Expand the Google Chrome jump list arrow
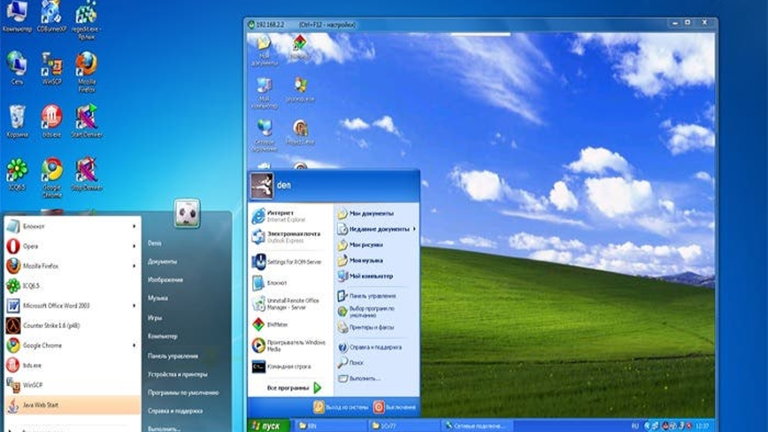Image resolution: width=768 pixels, height=432 pixels. click(134, 345)
